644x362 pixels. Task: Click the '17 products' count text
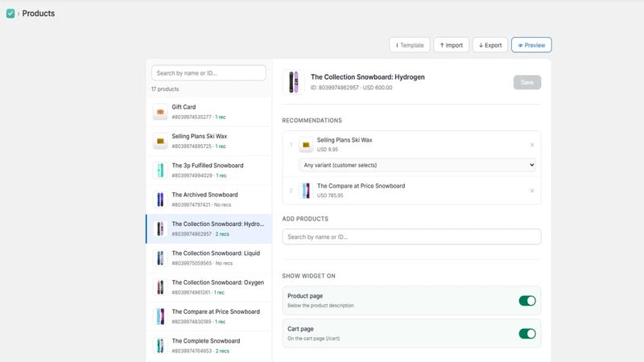[x=165, y=89]
